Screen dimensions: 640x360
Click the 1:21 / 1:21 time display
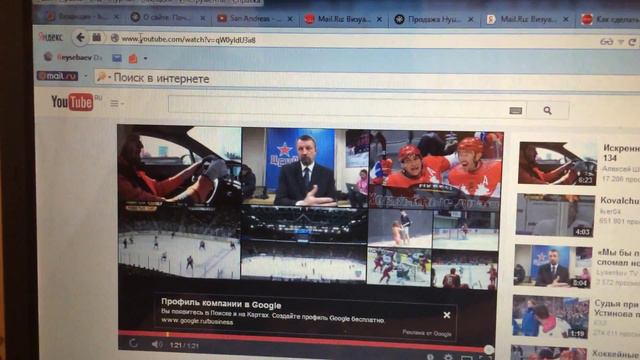(x=184, y=345)
